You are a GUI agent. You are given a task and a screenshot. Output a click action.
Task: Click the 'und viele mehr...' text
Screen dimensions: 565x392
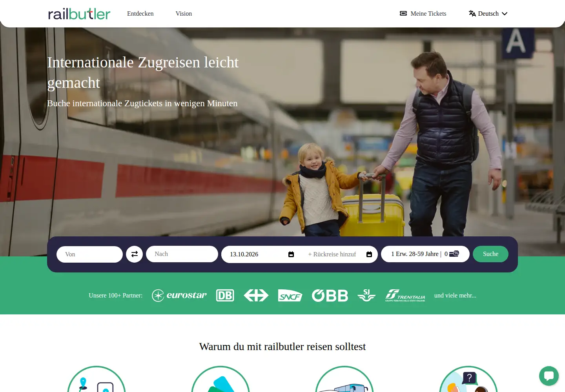click(455, 296)
